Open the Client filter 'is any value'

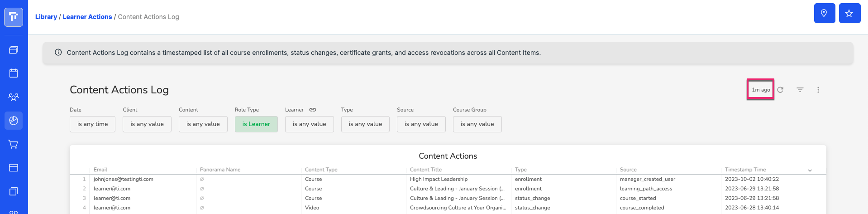pyautogui.click(x=147, y=124)
